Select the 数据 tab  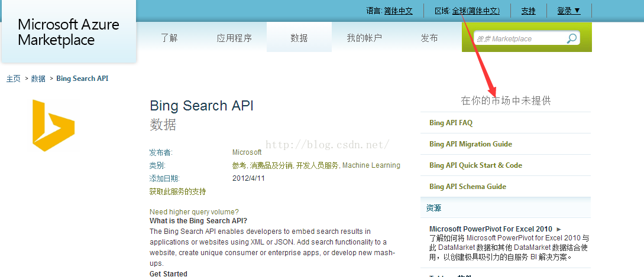[x=299, y=38]
